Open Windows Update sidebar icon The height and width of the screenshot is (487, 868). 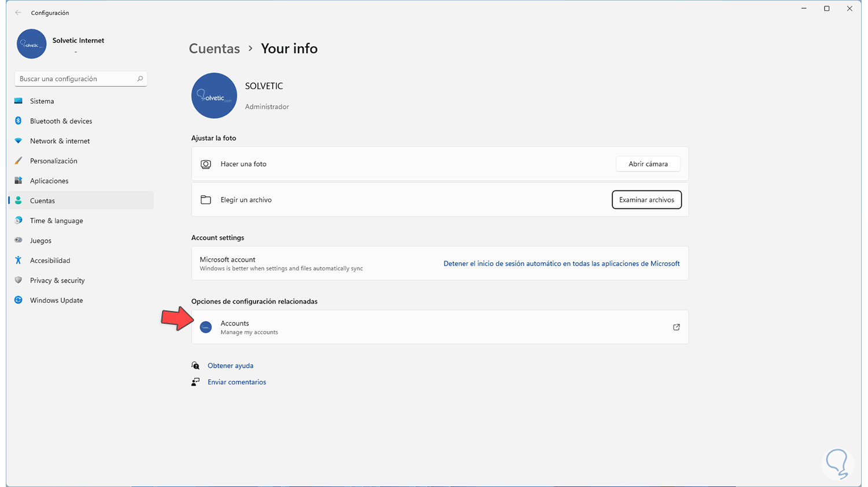(x=19, y=300)
